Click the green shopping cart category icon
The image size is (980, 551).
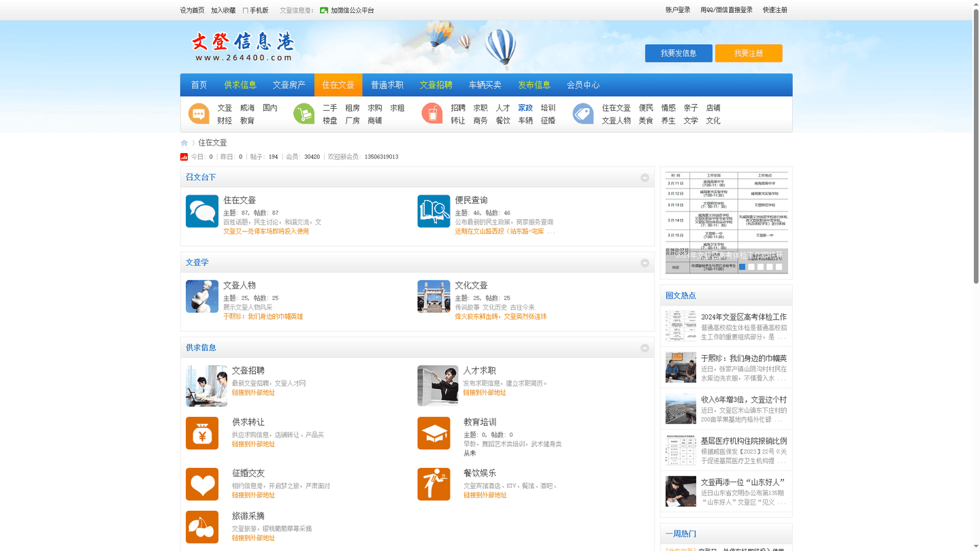pyautogui.click(x=304, y=114)
